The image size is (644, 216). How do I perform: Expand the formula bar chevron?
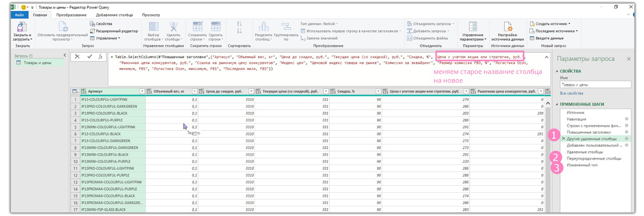point(546,57)
